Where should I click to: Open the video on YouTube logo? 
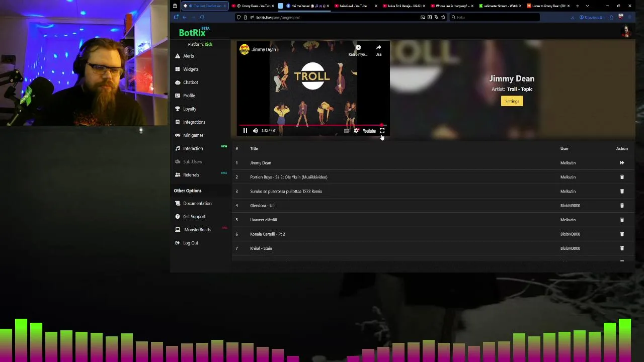point(369,131)
